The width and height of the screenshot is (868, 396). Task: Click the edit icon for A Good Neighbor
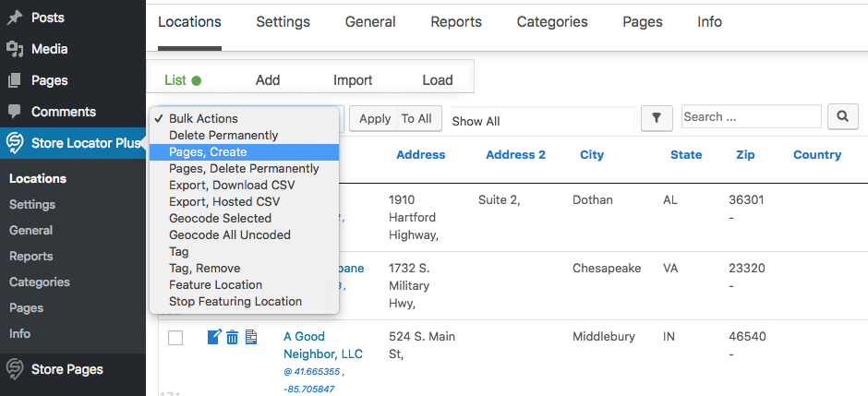(x=214, y=338)
